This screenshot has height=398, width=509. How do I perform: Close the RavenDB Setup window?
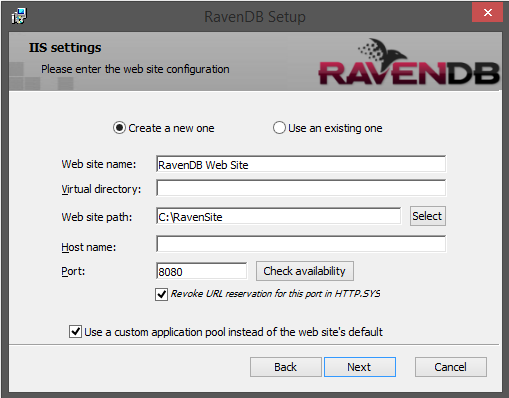click(487, 13)
